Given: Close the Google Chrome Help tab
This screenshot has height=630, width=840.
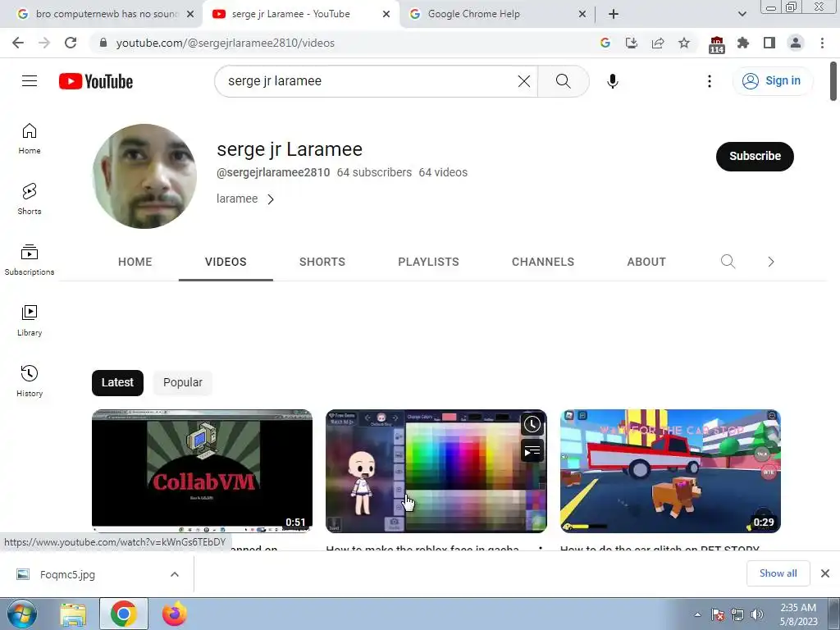Looking at the screenshot, I should [582, 14].
